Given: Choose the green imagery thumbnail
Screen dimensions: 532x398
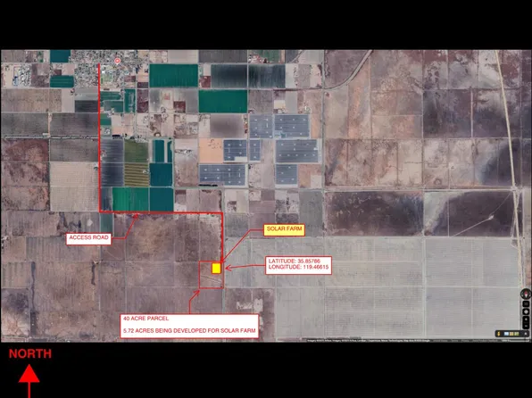Looking at the screenshot, I should pyautogui.click(x=517, y=334).
